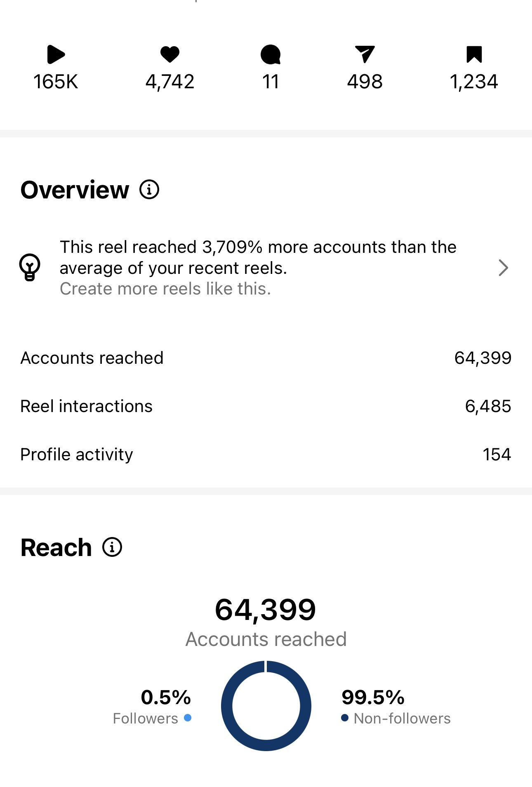Tap the 0.5% Followers label
Screen dimensions: 532x787
[166, 697]
